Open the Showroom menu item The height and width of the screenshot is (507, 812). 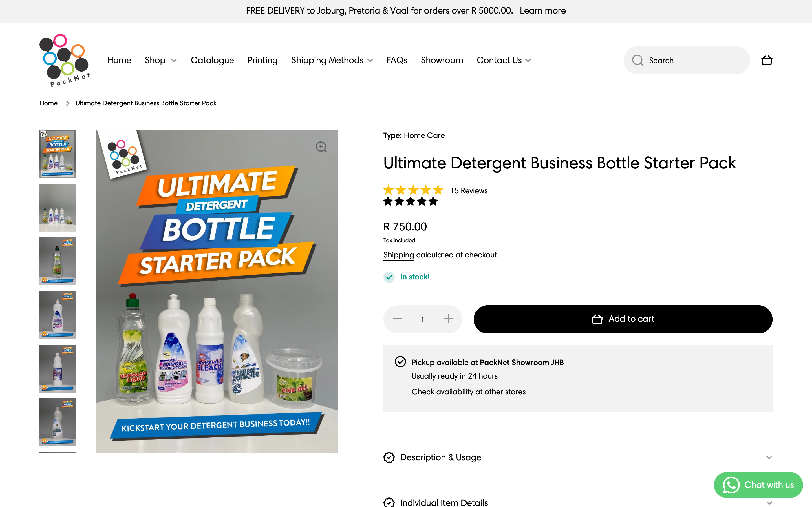coord(442,60)
